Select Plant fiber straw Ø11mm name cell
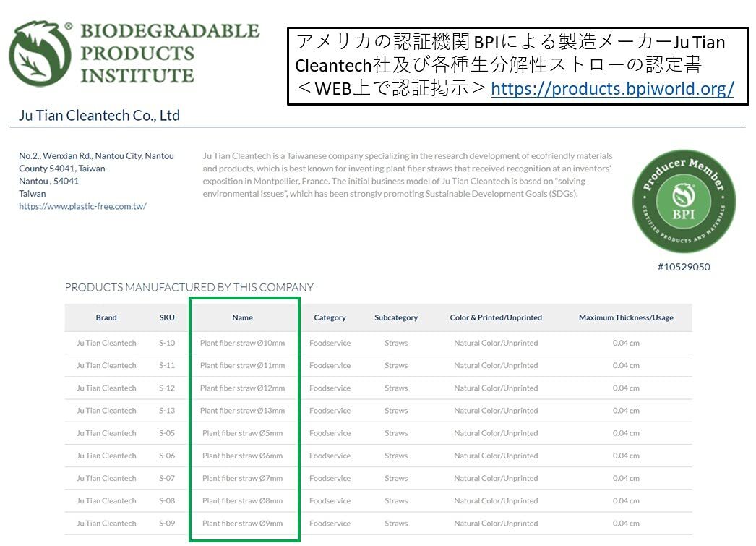 point(243,366)
